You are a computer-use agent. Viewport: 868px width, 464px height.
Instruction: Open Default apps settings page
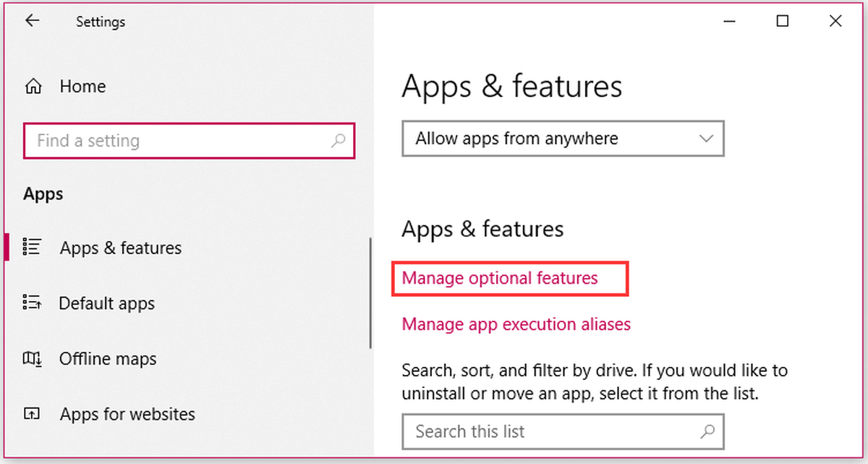(x=107, y=303)
